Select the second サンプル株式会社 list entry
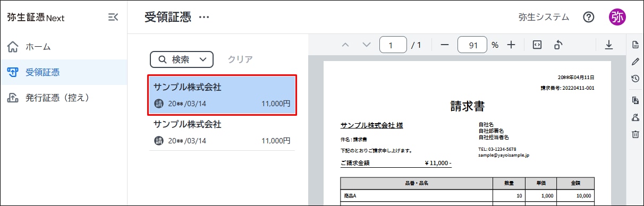This screenshot has height=206, width=644. point(222,132)
